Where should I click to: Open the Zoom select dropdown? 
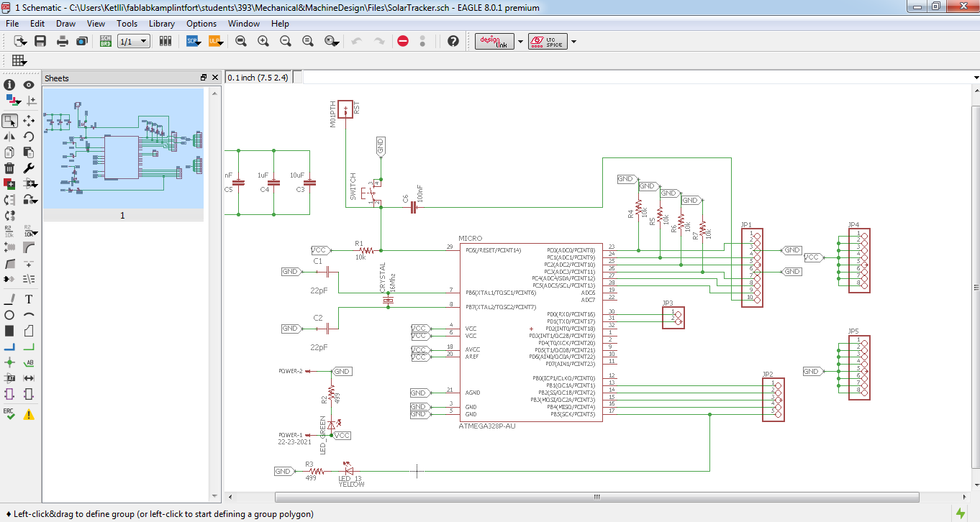coord(332,41)
